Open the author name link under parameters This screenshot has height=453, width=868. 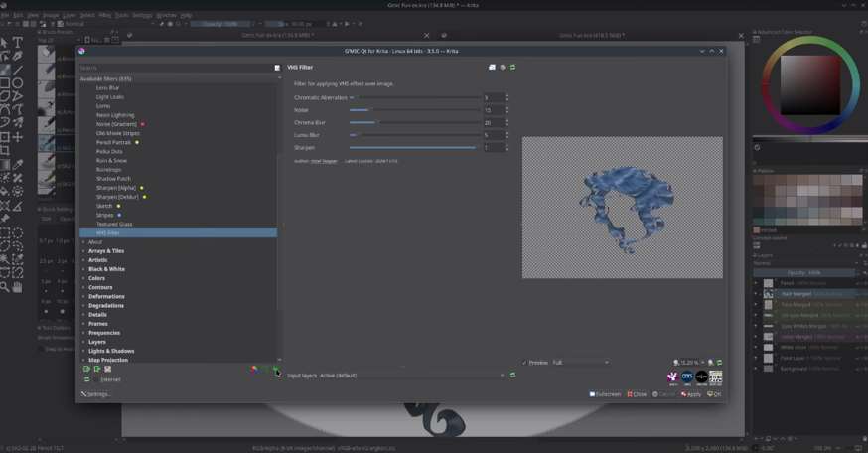pyautogui.click(x=324, y=161)
